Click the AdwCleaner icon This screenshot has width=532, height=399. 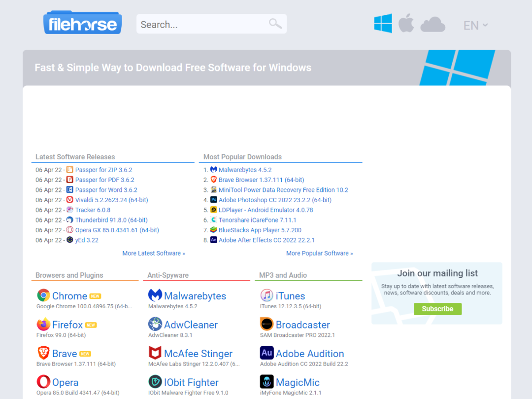click(x=155, y=325)
